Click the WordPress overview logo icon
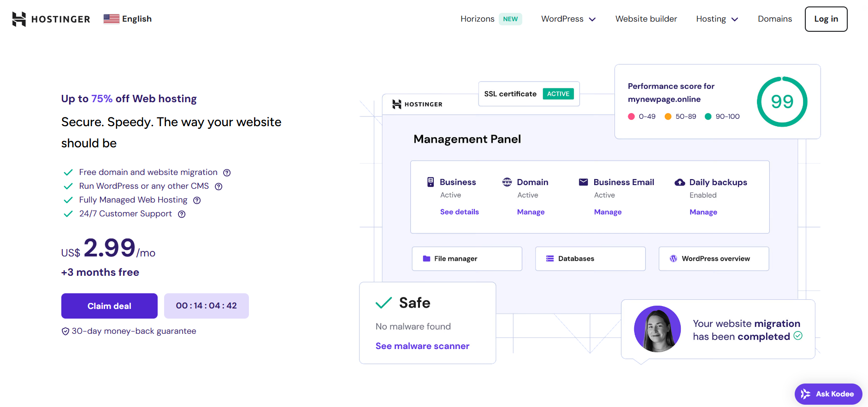 pyautogui.click(x=673, y=259)
